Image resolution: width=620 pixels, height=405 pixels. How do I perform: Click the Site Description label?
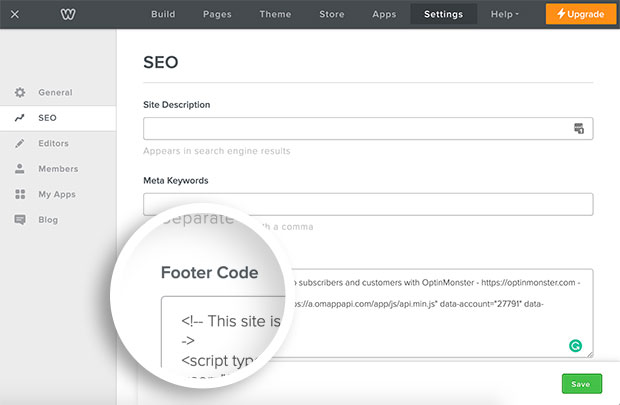[177, 105]
